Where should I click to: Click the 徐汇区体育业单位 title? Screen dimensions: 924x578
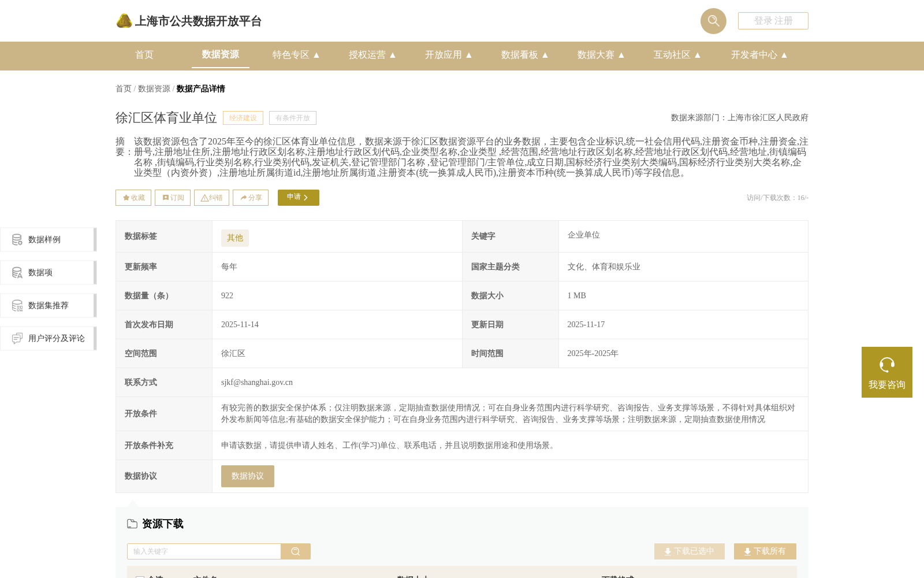point(166,118)
